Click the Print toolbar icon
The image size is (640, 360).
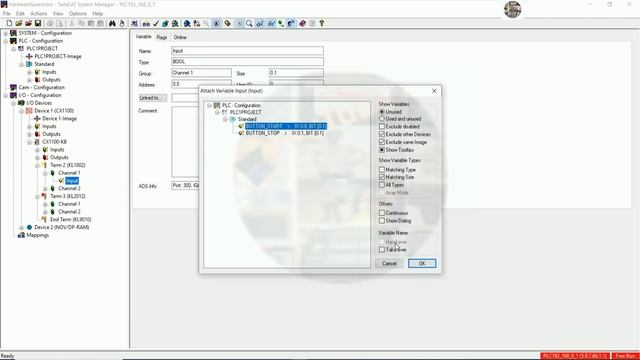[x=50, y=23]
